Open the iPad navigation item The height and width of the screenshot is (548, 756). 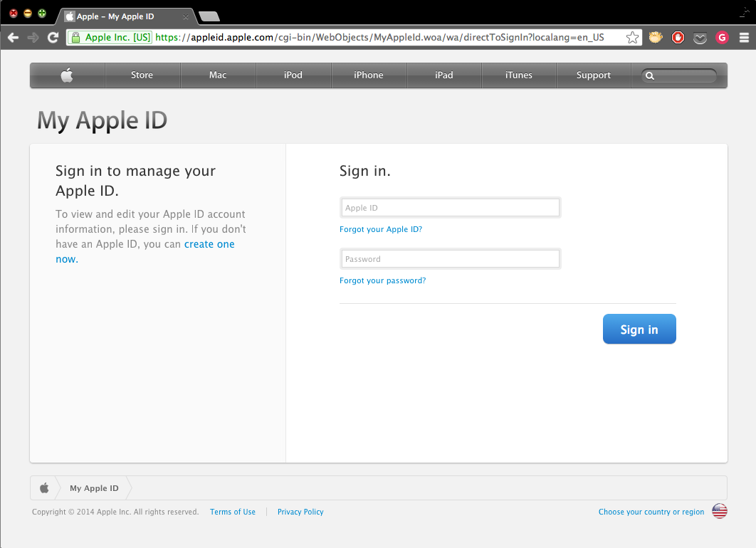(x=444, y=75)
